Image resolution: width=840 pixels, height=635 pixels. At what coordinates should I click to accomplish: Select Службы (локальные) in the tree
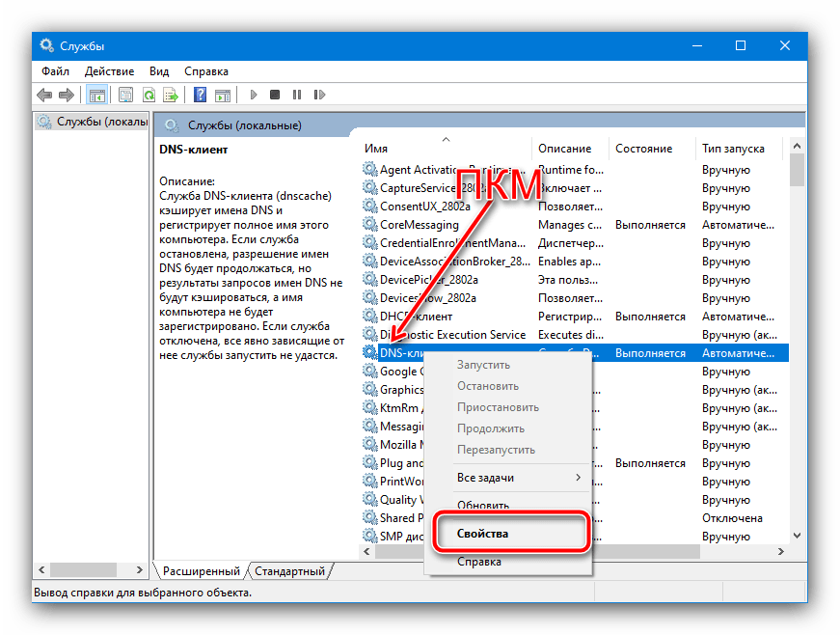[93, 122]
